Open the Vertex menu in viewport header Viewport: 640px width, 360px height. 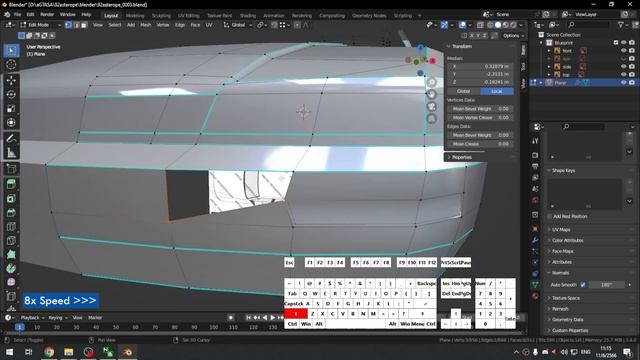(162, 25)
